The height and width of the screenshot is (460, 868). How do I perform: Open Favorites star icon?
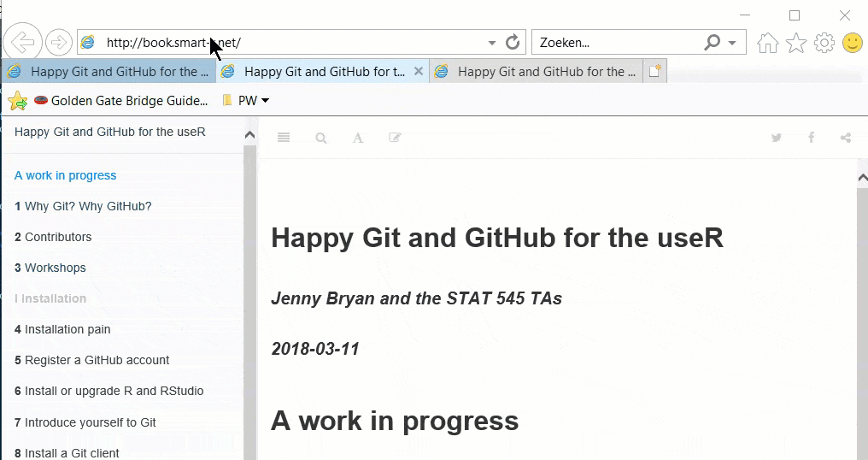[796, 43]
